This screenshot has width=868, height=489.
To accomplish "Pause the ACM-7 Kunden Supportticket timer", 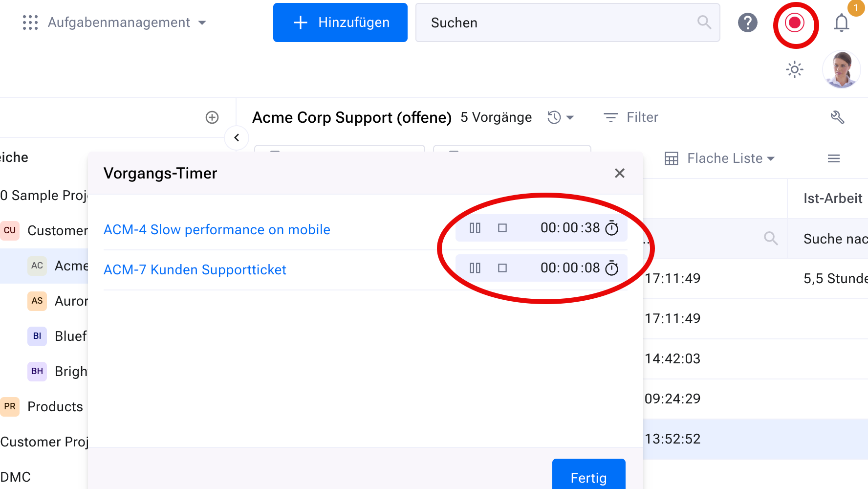I will click(475, 268).
